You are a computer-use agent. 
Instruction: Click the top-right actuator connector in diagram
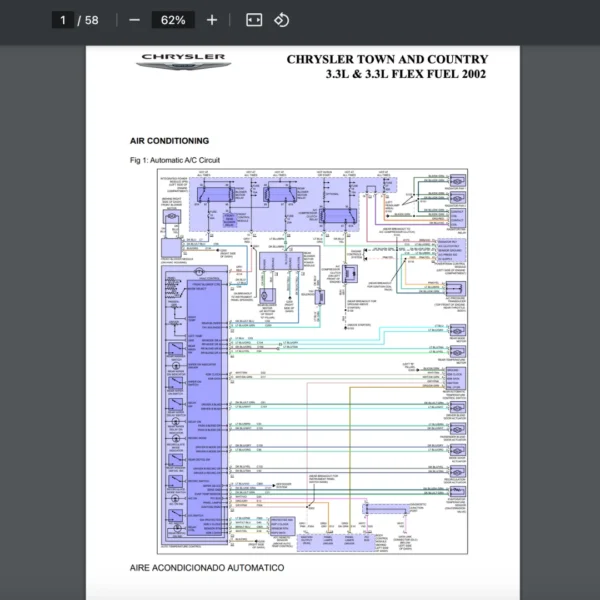click(456, 181)
